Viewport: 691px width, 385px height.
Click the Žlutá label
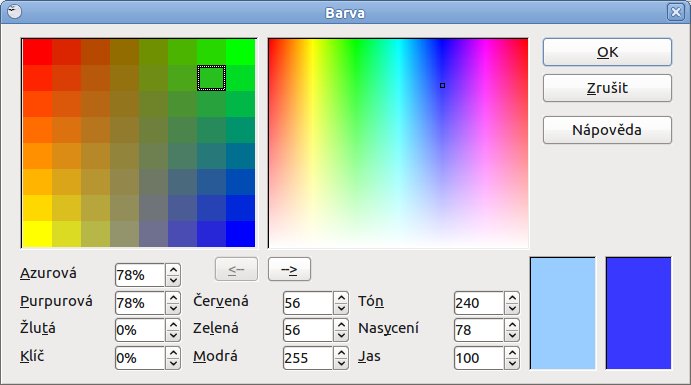coord(38,328)
